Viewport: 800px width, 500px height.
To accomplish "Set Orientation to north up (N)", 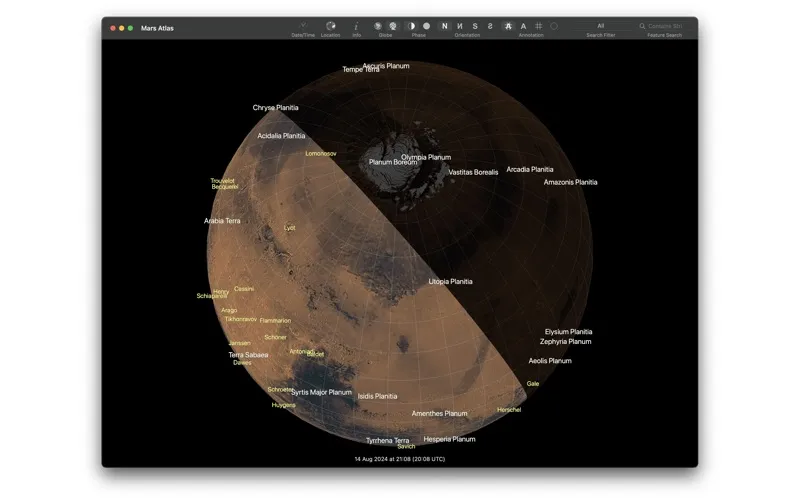I will 444,26.
